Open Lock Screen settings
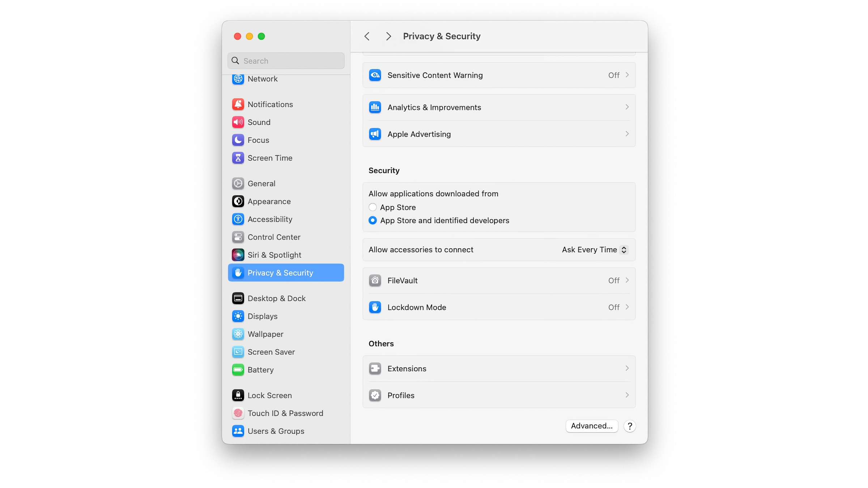 pos(269,395)
